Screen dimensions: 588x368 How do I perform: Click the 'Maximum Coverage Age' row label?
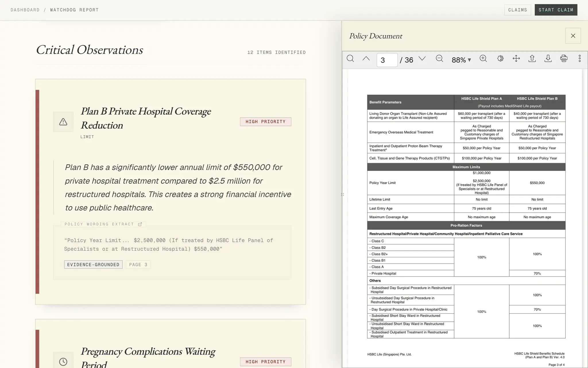[388, 217]
